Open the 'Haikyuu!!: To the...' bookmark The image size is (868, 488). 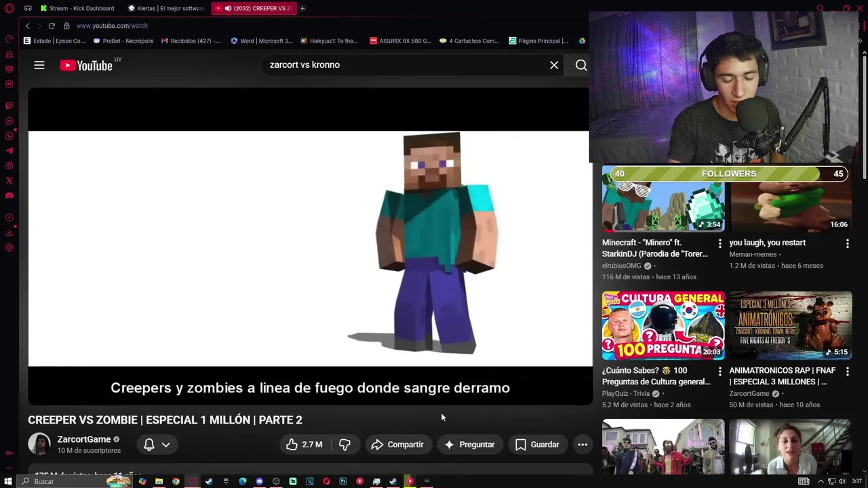[329, 41]
